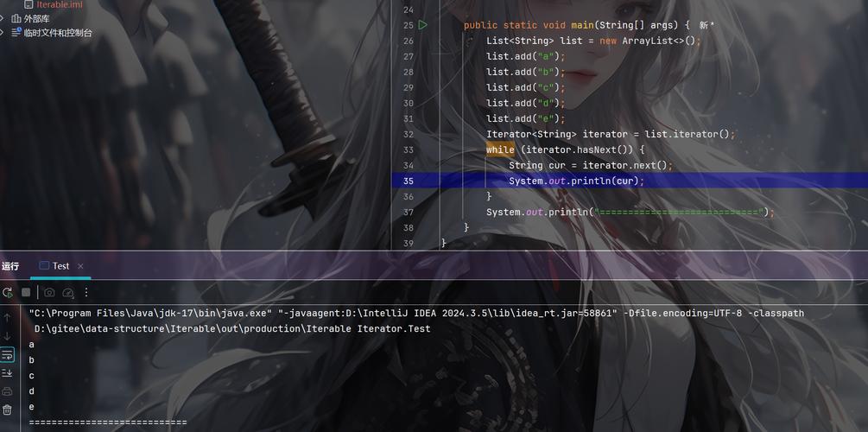Click line number 25 in gutter
The image size is (868, 432).
point(409,25)
